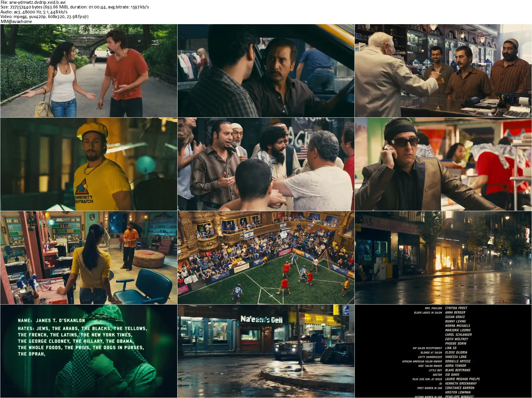
Task: Click 'LAURIE MEGHAN PHELPS' credit name
Action: [462, 379]
